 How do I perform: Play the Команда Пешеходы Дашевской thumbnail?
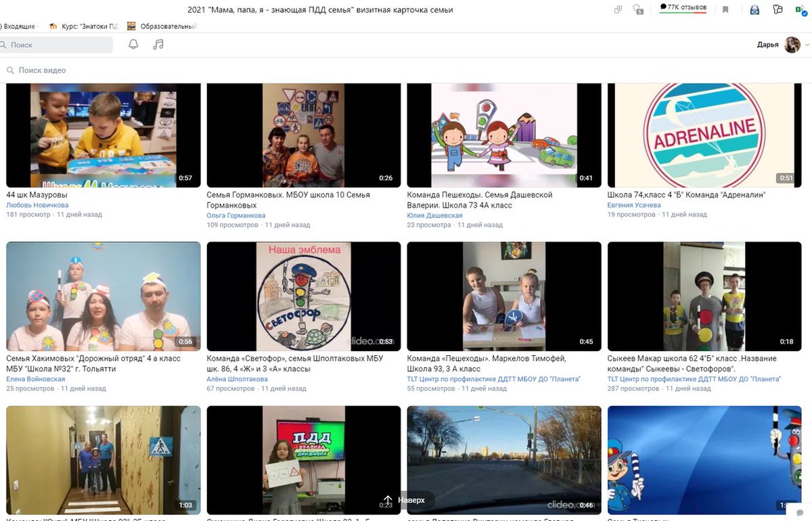[x=504, y=135]
